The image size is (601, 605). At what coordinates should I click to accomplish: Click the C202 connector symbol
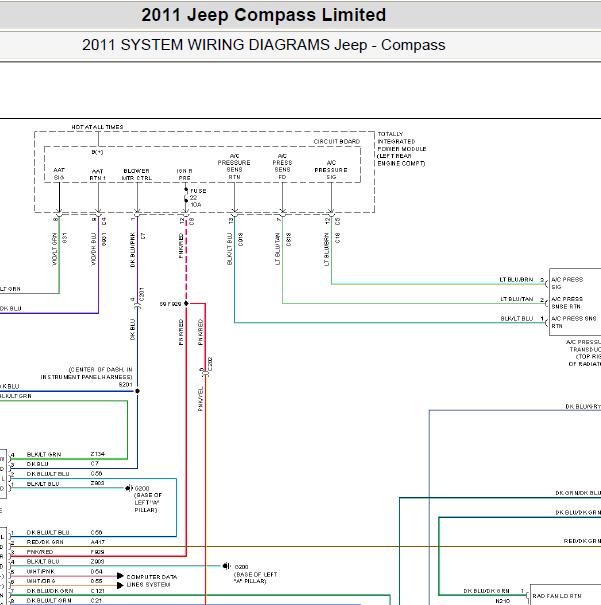coord(205,373)
